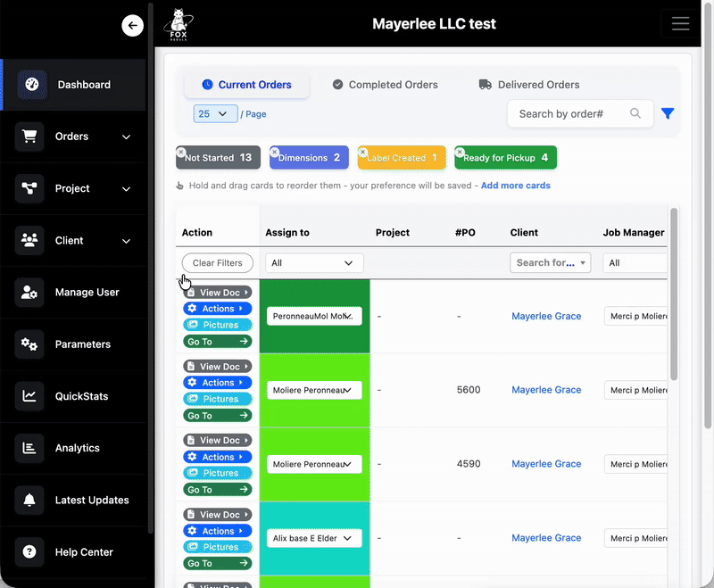Click the back arrow beside the Fox logo
Viewport: 714px width, 588px height.
tap(132, 25)
